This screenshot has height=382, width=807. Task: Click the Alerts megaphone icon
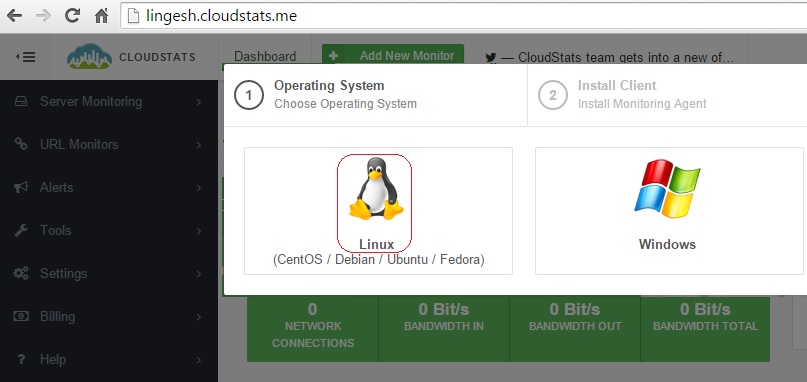(21, 187)
